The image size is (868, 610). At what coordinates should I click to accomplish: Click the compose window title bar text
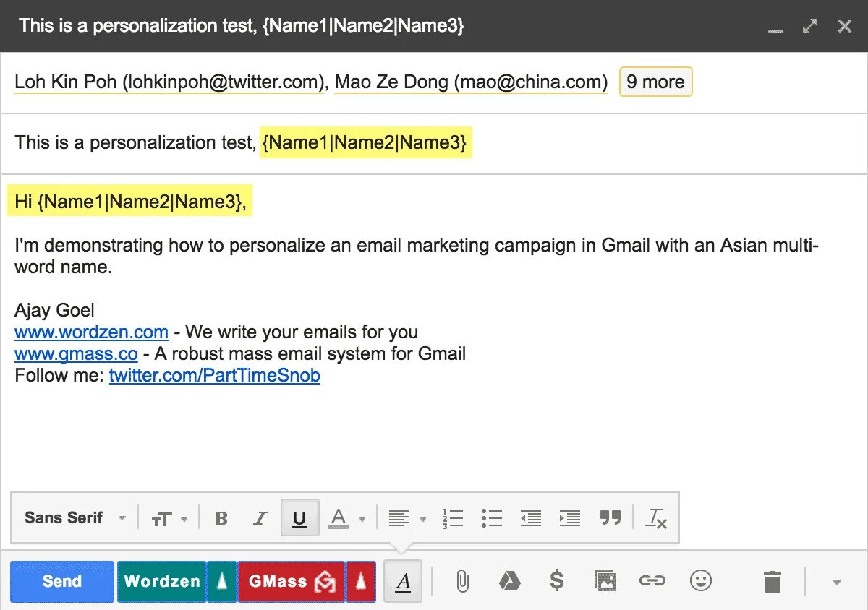click(242, 26)
